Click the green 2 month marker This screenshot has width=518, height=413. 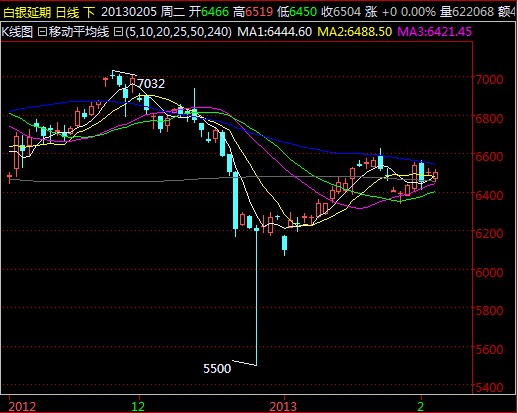point(421,407)
